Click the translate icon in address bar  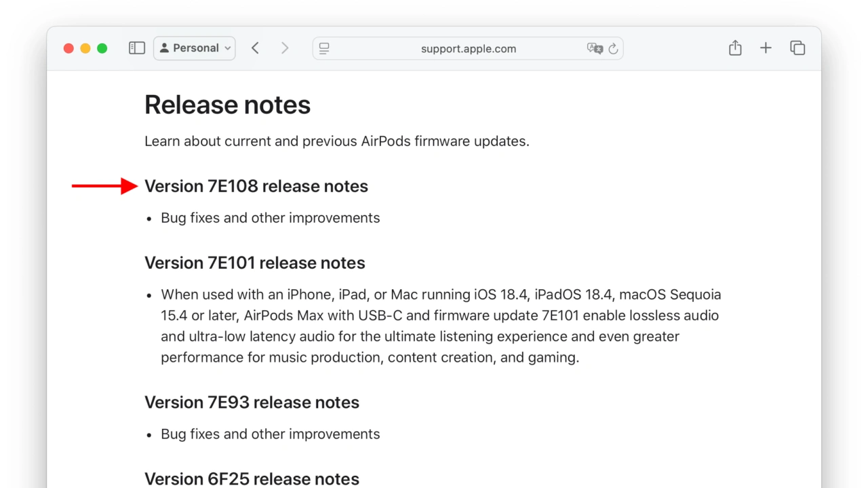pos(594,48)
